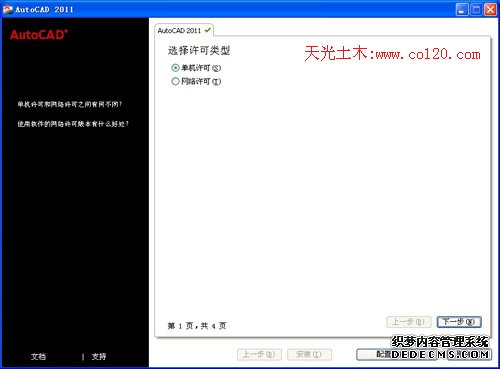Open the 支持 link at bottom left

click(x=99, y=357)
